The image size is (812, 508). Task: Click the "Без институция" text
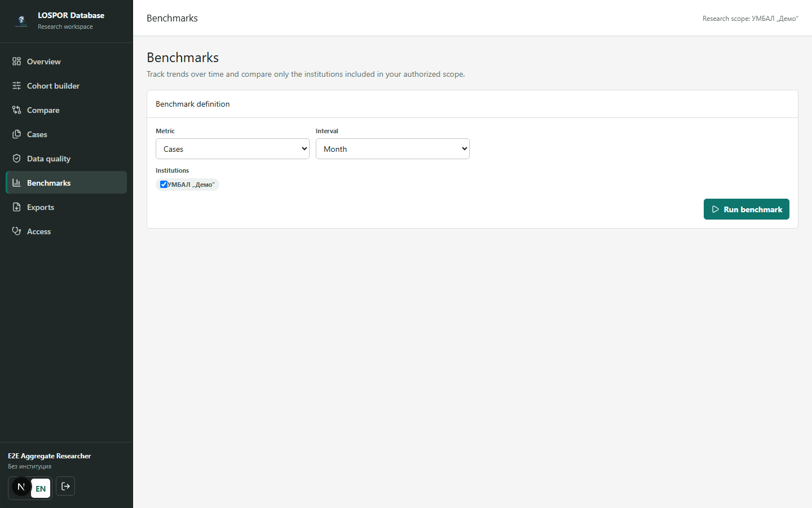(x=29, y=466)
